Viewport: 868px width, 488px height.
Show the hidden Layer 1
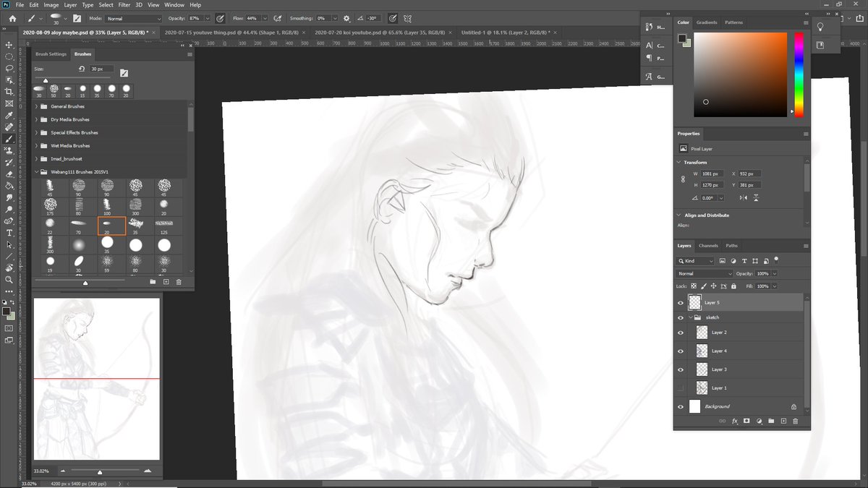tap(680, 388)
